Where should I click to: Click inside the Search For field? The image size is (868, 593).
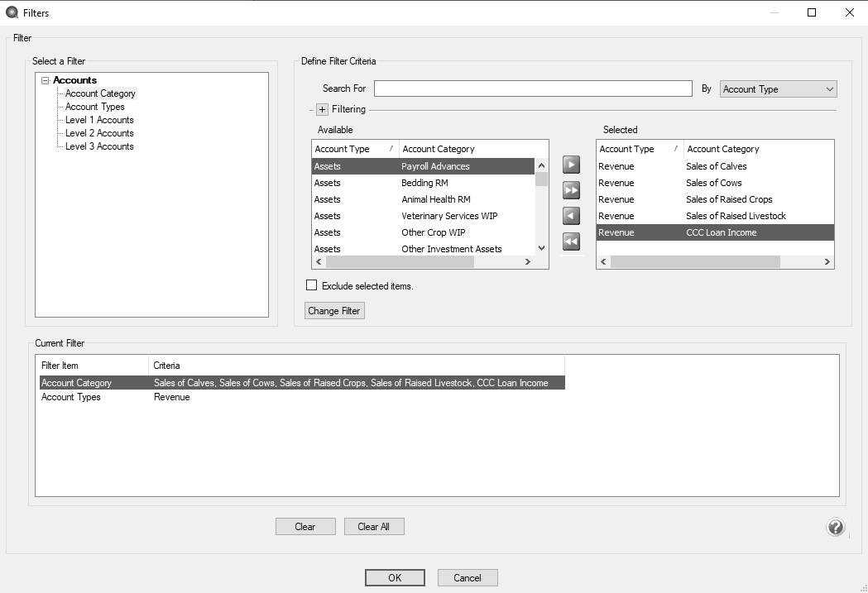[532, 88]
